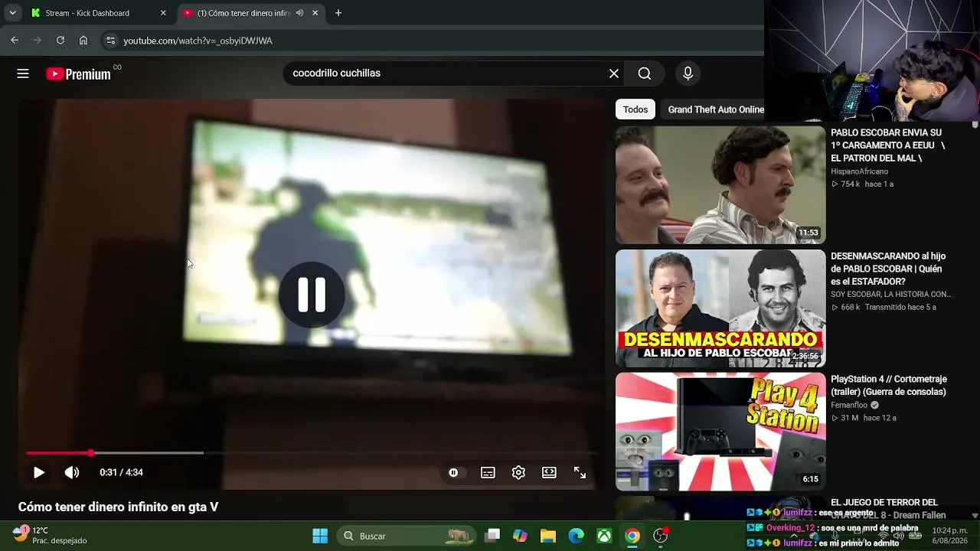Click the taskbar Buscar search box
Screen dimensions: 980x551
tap(407, 536)
